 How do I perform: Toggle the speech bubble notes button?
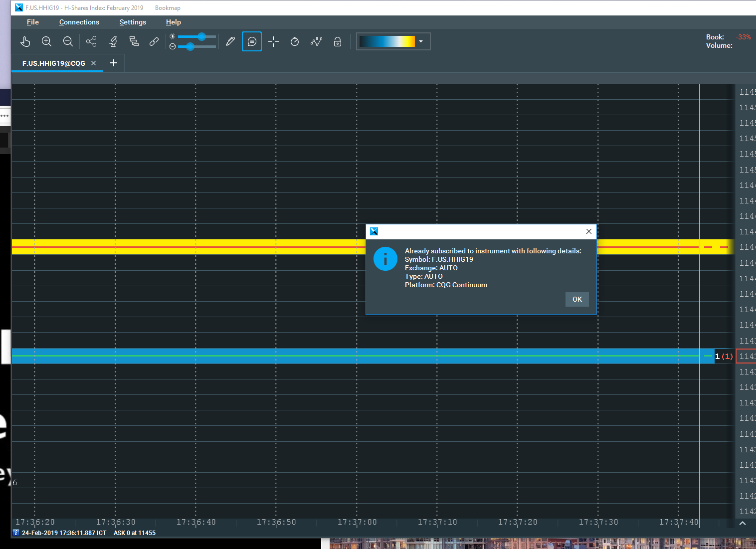(252, 41)
